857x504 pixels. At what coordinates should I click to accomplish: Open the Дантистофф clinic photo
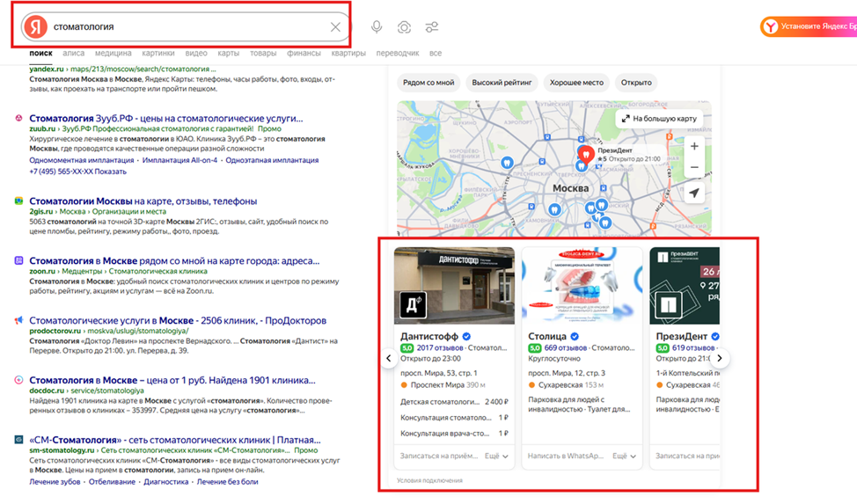point(454,285)
